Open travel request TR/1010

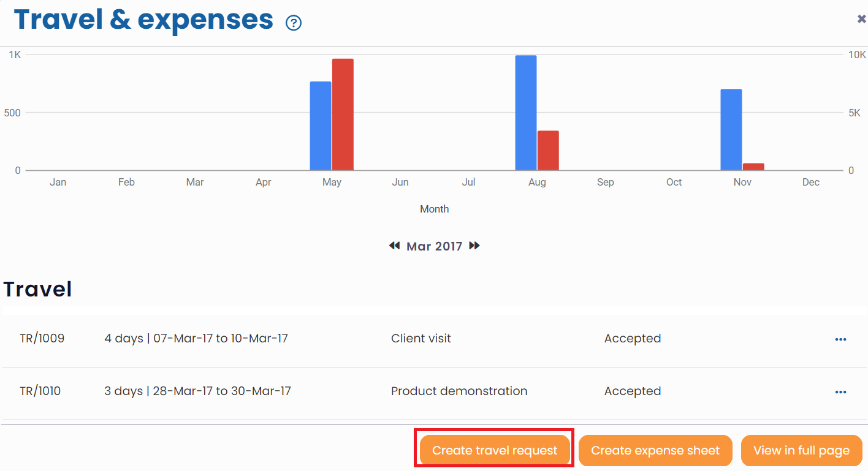pos(40,391)
